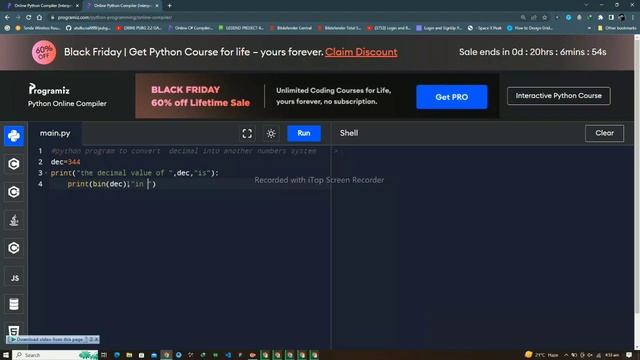
Task: Reload the current page
Action: 29,18
